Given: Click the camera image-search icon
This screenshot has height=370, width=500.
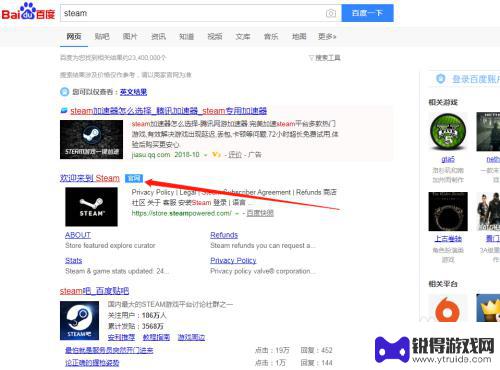Looking at the screenshot, I should 331,13.
